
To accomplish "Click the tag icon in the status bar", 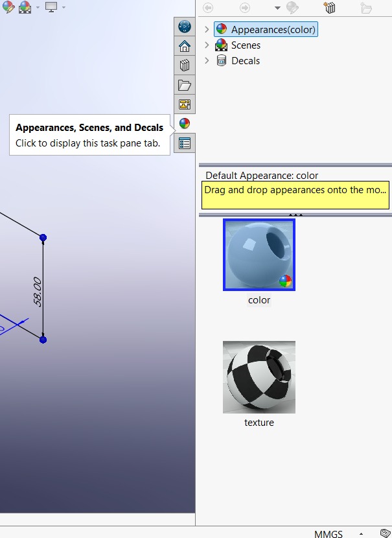I will [x=386, y=533].
